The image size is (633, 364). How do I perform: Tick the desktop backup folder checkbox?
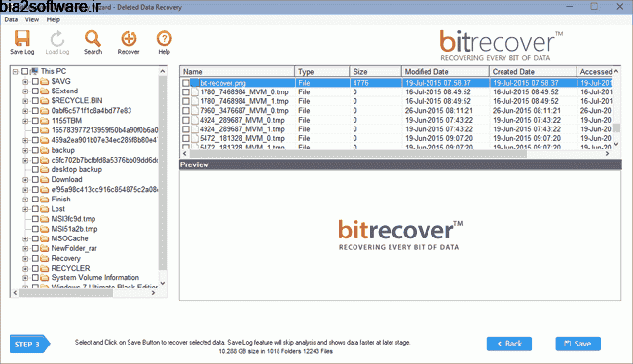(x=35, y=170)
